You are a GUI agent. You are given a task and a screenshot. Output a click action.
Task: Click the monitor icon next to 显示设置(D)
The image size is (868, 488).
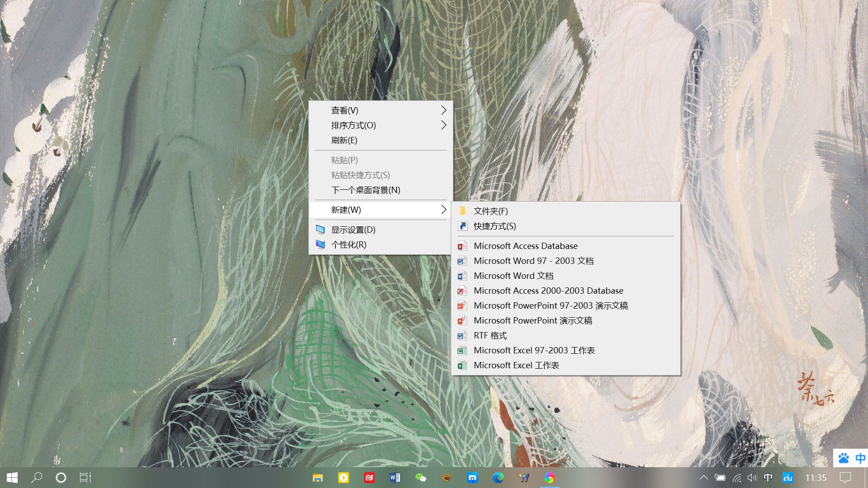point(321,230)
